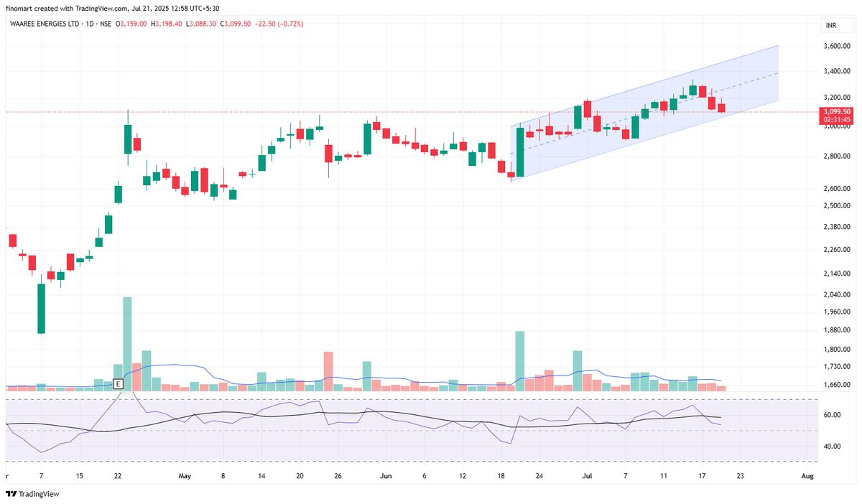
Task: Click the RSI 60.00 level label
Action: [x=833, y=416]
